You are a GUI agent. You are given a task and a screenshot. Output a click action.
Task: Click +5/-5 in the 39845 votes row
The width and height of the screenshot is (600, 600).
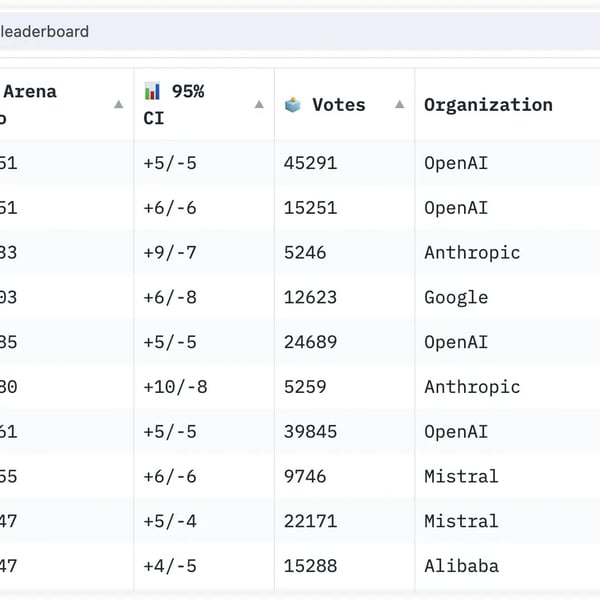(x=170, y=432)
